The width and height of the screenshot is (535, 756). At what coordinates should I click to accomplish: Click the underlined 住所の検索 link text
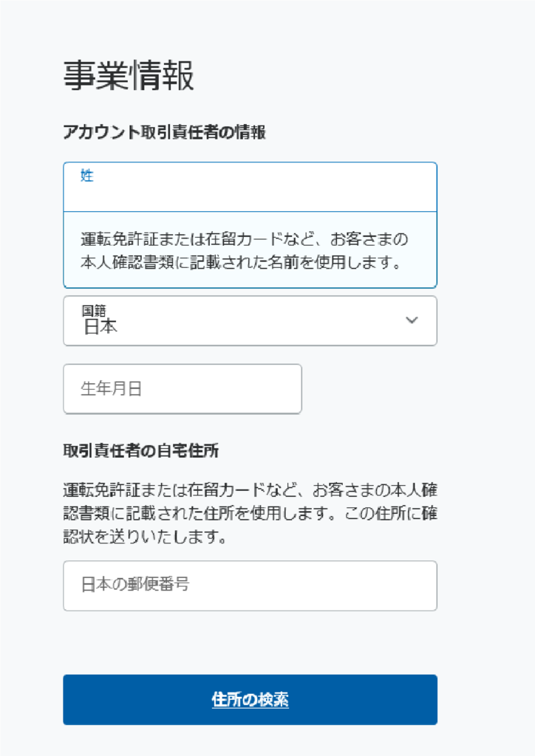pyautogui.click(x=250, y=700)
